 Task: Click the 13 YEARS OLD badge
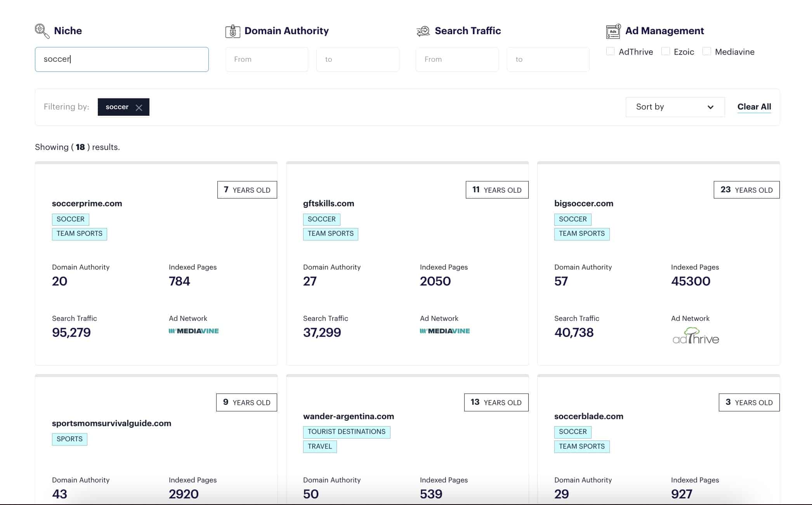[x=496, y=402]
